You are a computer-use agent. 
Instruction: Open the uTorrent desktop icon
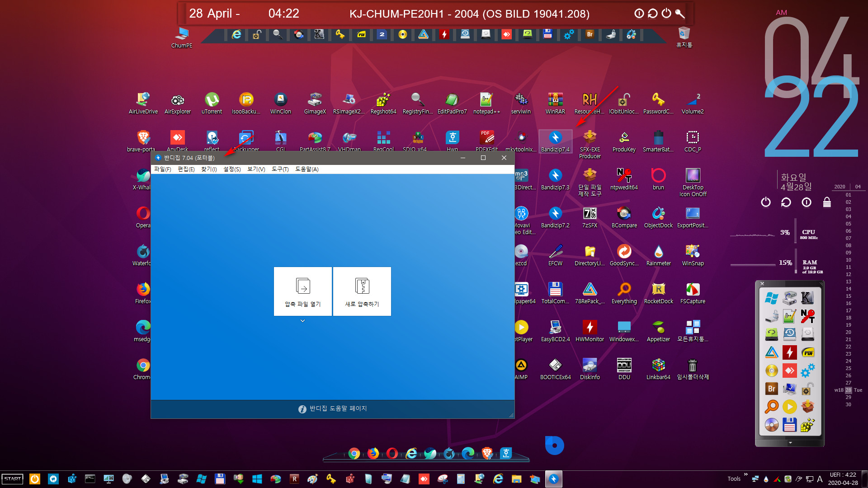click(x=212, y=103)
